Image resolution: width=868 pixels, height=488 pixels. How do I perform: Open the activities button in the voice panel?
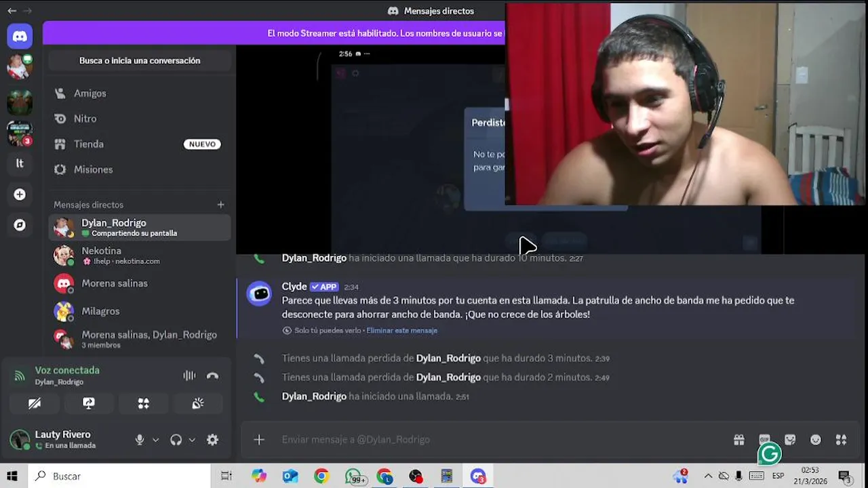point(143,403)
